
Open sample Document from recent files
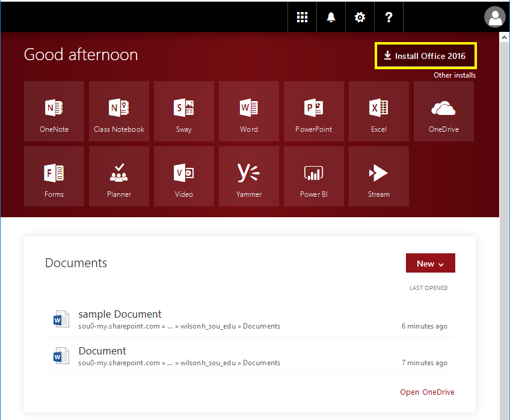click(x=120, y=314)
